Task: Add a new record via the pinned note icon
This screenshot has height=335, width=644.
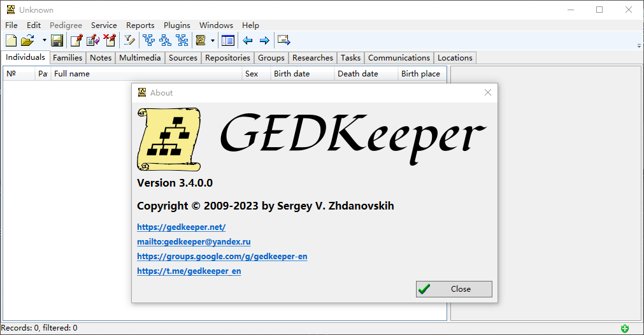Action: [x=76, y=40]
